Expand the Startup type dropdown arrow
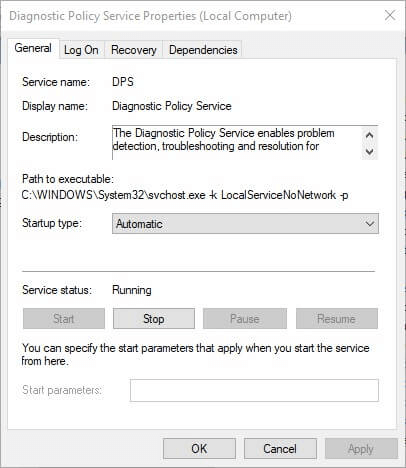 [369, 224]
